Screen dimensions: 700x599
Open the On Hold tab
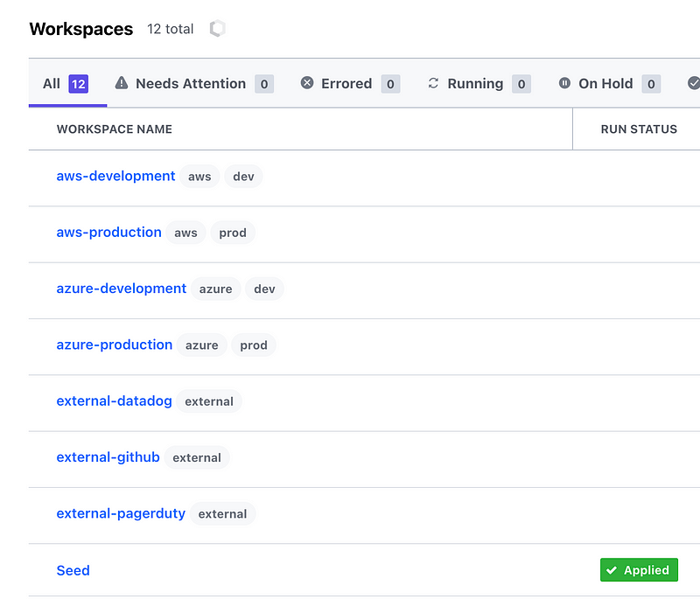(x=609, y=84)
